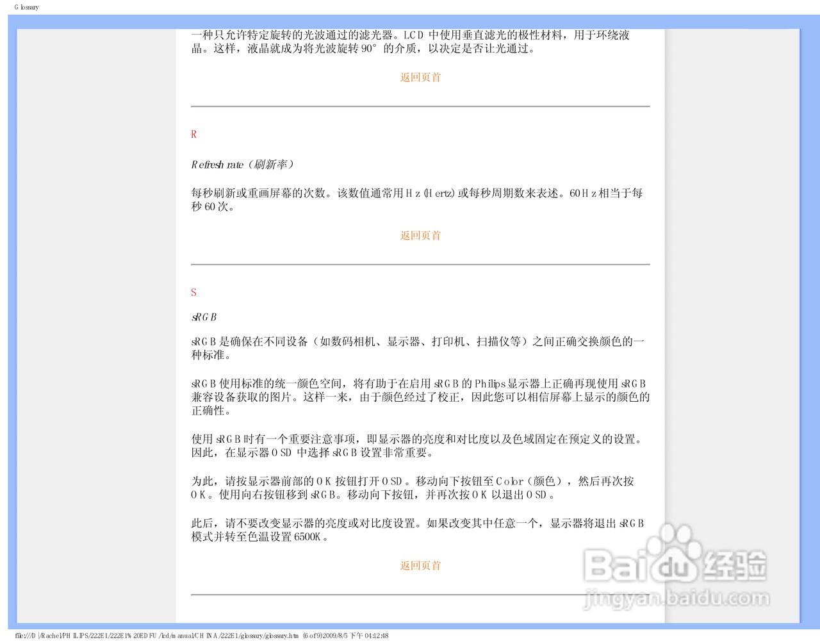Click the paragraph starting 为此，请按显示器前部的 OK
Viewport: 820px width, 644px height.
[x=413, y=488]
